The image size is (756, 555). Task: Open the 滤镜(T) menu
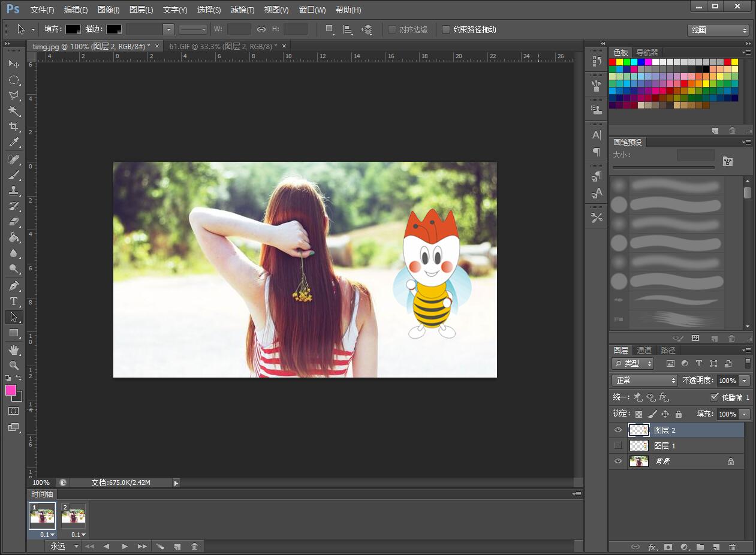point(242,10)
